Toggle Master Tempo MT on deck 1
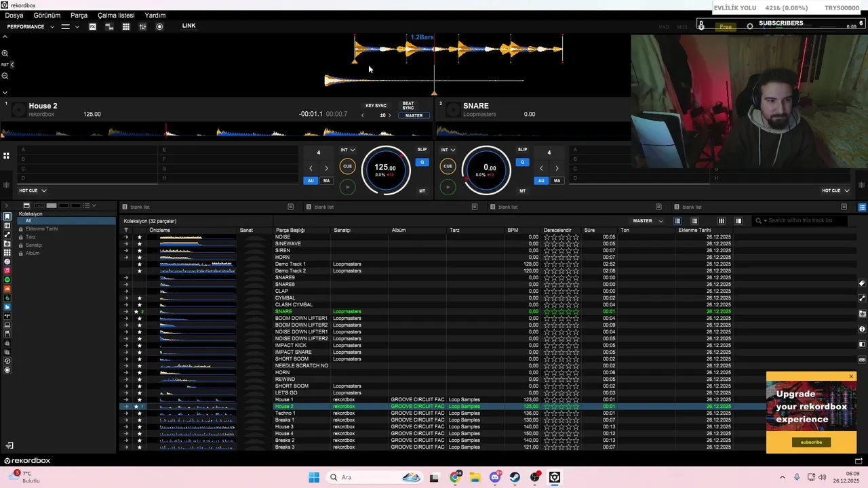 pyautogui.click(x=422, y=191)
